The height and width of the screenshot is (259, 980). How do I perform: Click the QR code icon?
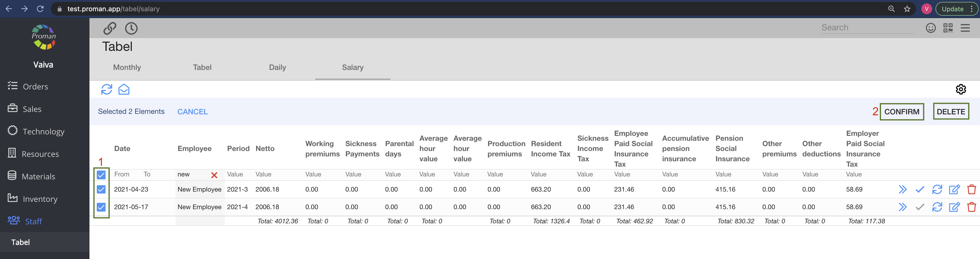coord(948,28)
